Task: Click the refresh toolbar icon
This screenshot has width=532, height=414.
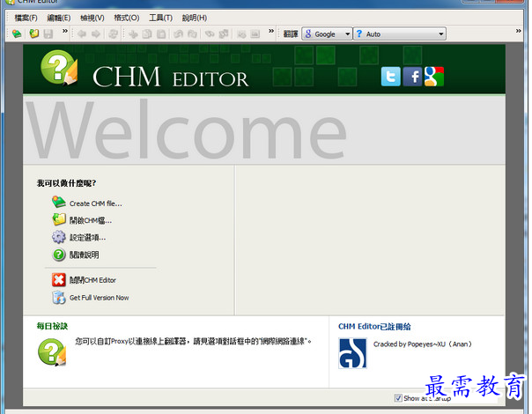Action: coord(113,34)
